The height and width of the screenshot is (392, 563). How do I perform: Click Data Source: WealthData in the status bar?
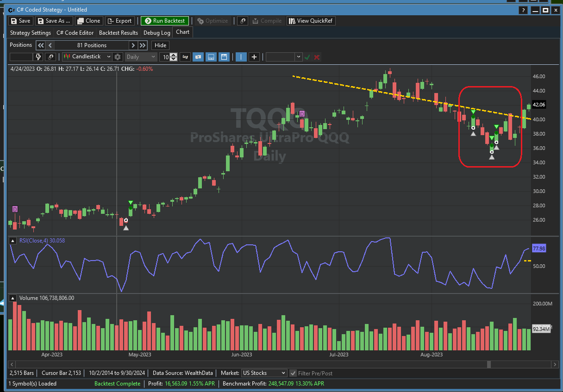point(183,373)
